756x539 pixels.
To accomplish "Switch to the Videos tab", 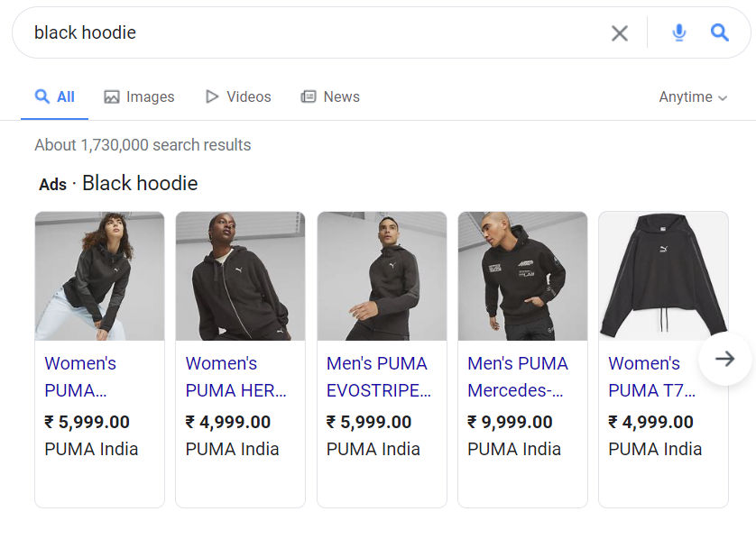I will (x=238, y=96).
